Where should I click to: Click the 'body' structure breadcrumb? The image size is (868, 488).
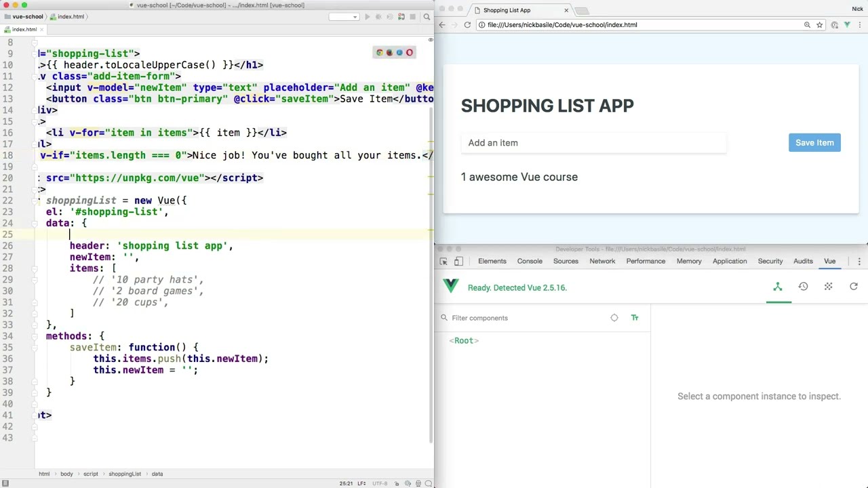pyautogui.click(x=66, y=474)
